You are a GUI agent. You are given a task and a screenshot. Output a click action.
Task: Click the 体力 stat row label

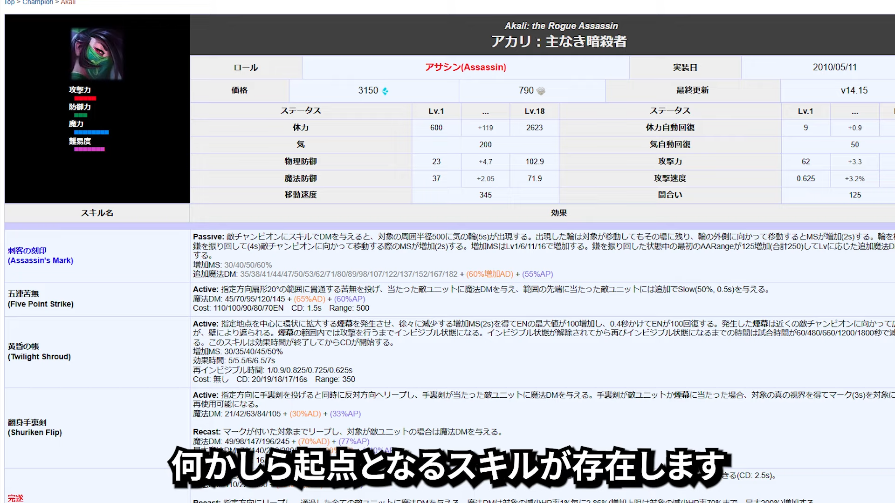point(301,128)
